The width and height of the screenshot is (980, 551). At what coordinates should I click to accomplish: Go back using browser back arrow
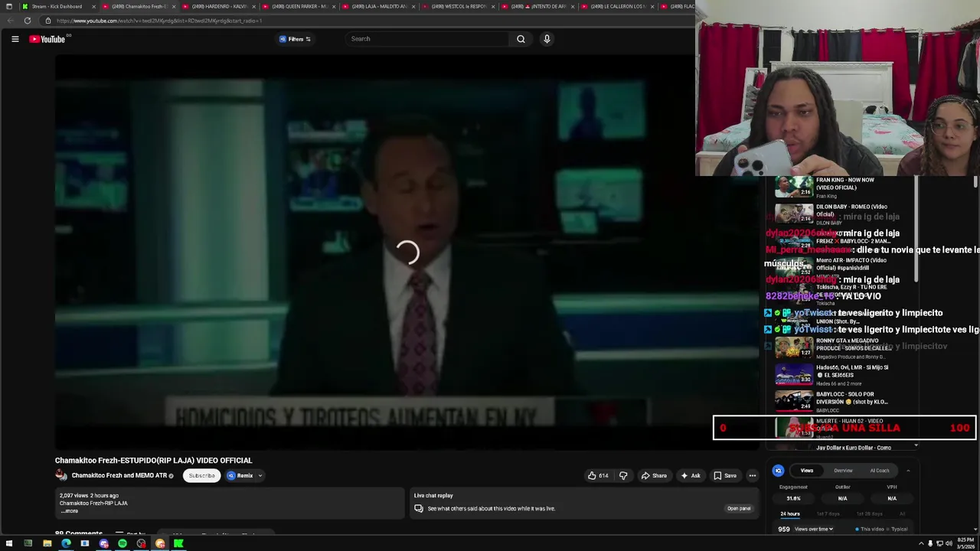9,21
